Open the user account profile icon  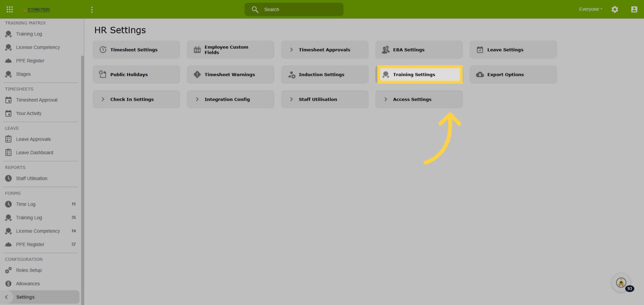(634, 9)
